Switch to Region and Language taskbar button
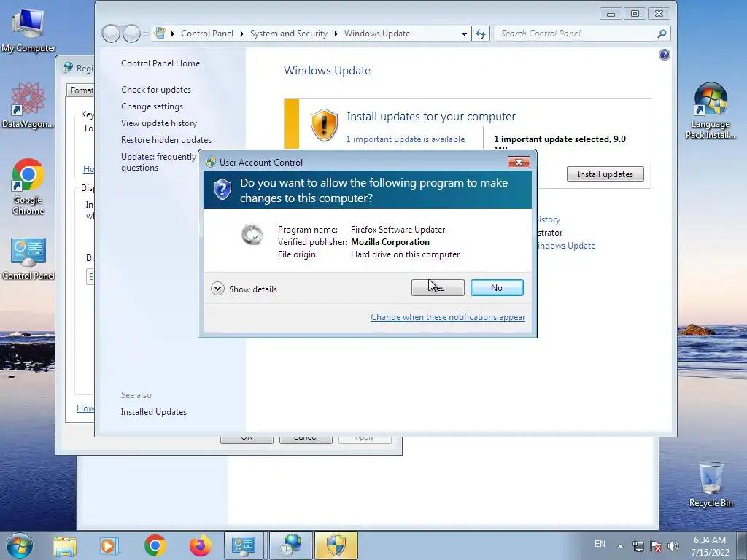The image size is (747, 560). point(291,545)
